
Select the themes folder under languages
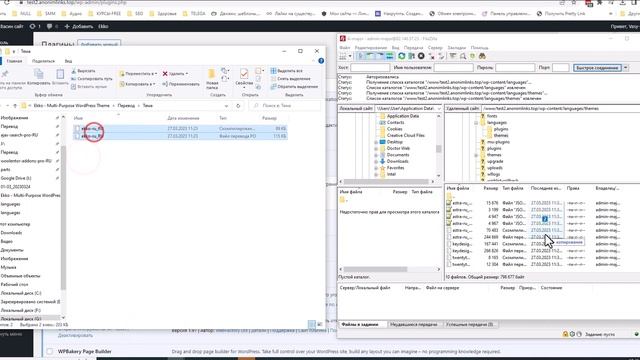point(500,136)
